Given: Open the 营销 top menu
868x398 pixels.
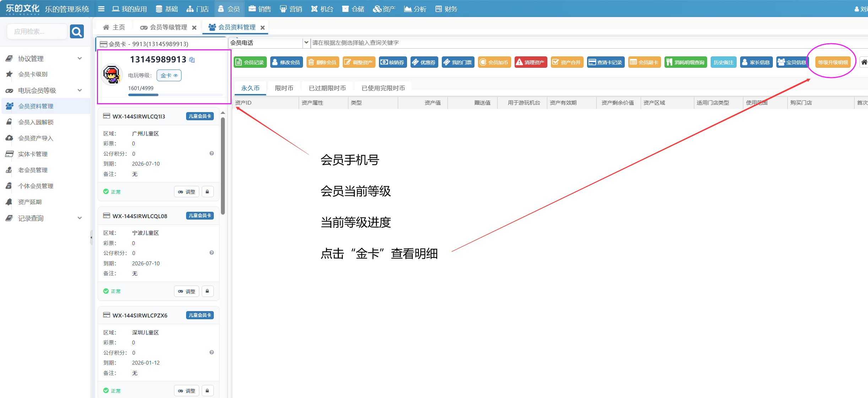Looking at the screenshot, I should point(291,9).
